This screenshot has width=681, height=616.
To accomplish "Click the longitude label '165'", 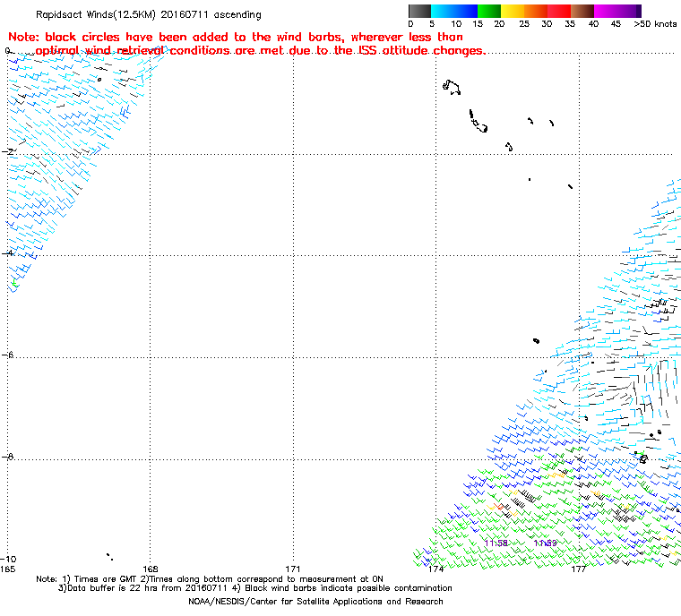I will pos(7,569).
